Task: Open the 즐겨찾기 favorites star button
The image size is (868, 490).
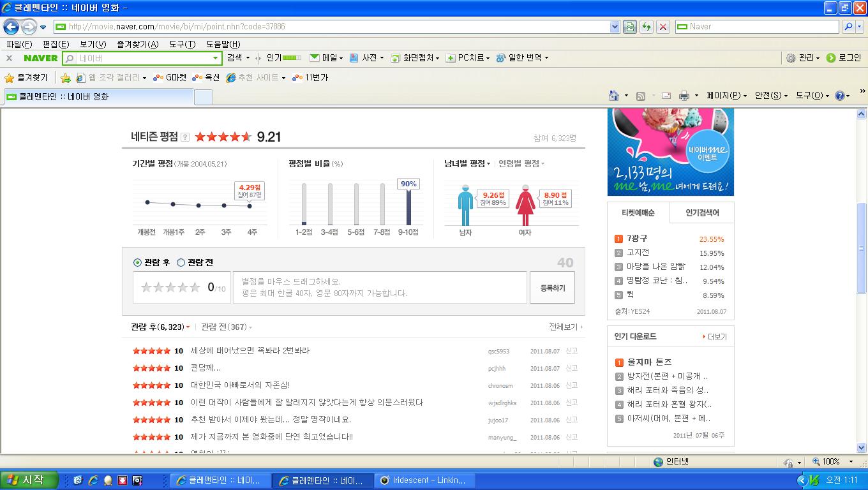Action: [26, 77]
